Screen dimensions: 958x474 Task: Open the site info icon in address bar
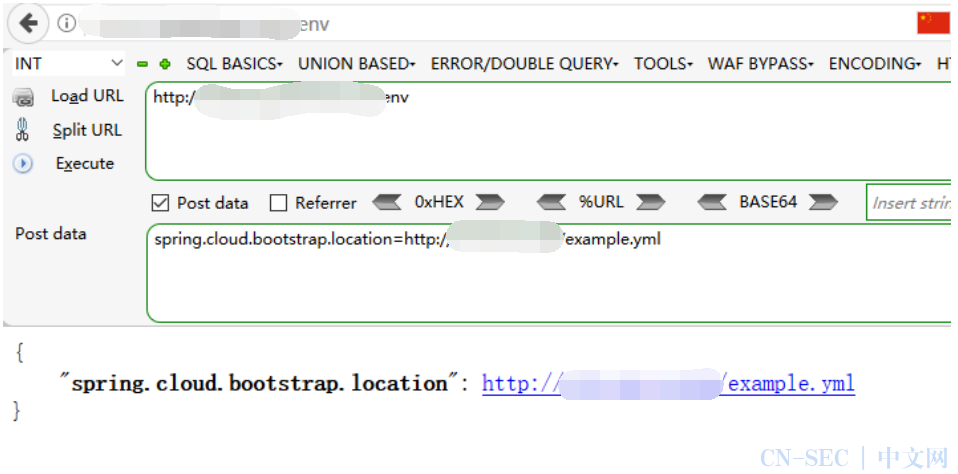coord(66,23)
